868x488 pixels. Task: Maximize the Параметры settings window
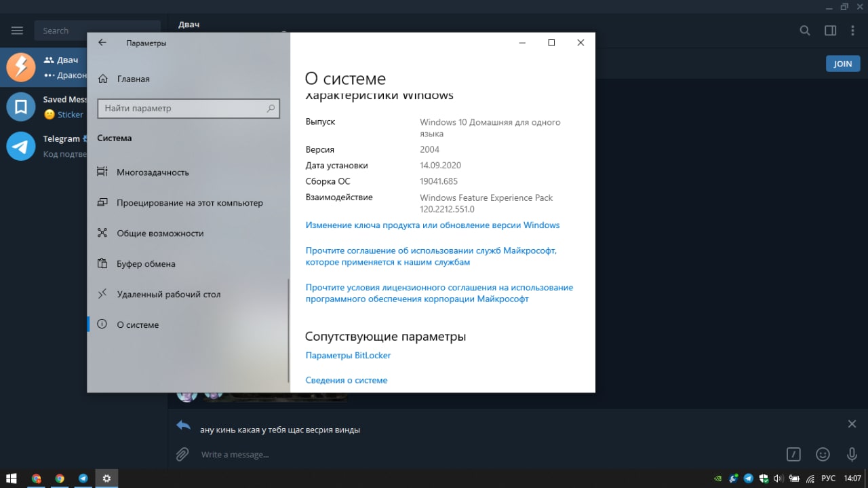(551, 42)
